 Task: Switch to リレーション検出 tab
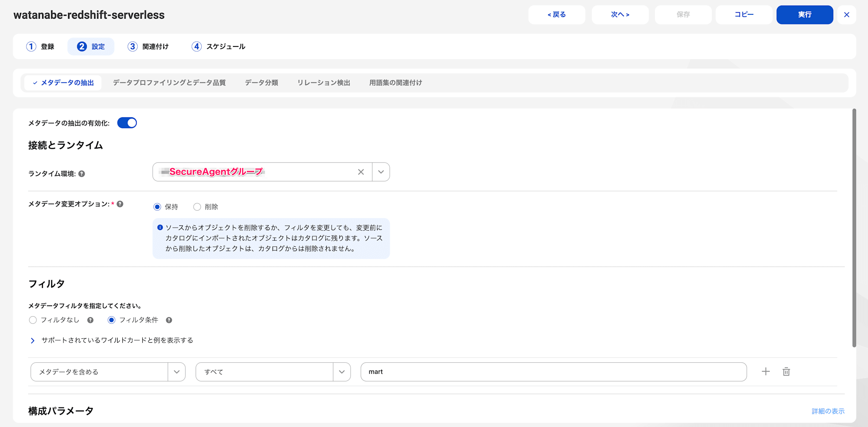coord(324,83)
